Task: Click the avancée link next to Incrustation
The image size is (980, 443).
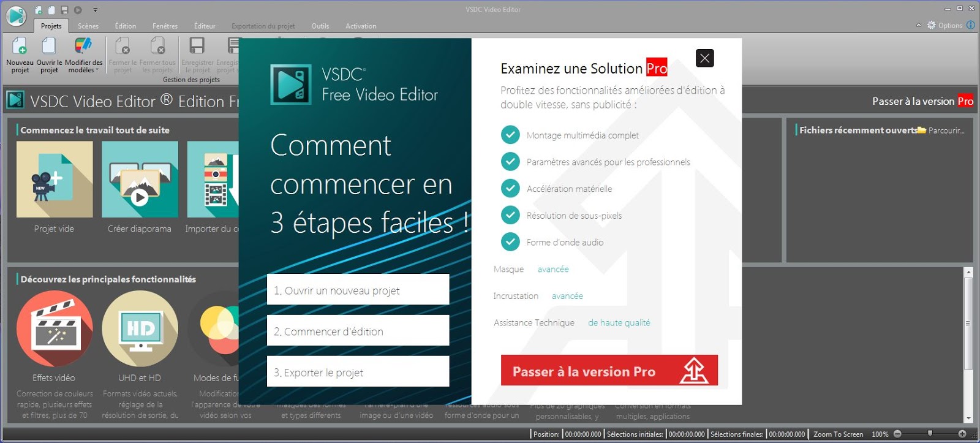Action: [x=567, y=296]
